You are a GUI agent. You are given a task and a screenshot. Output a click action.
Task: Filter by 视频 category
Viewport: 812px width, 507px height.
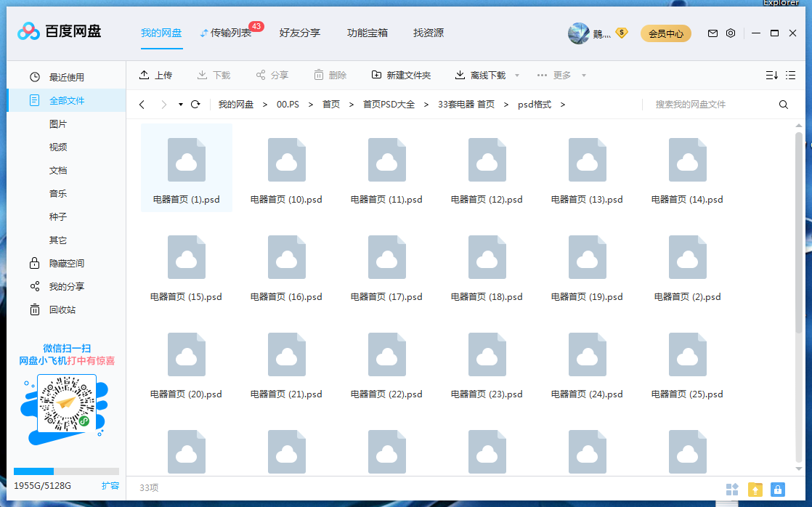click(x=58, y=147)
